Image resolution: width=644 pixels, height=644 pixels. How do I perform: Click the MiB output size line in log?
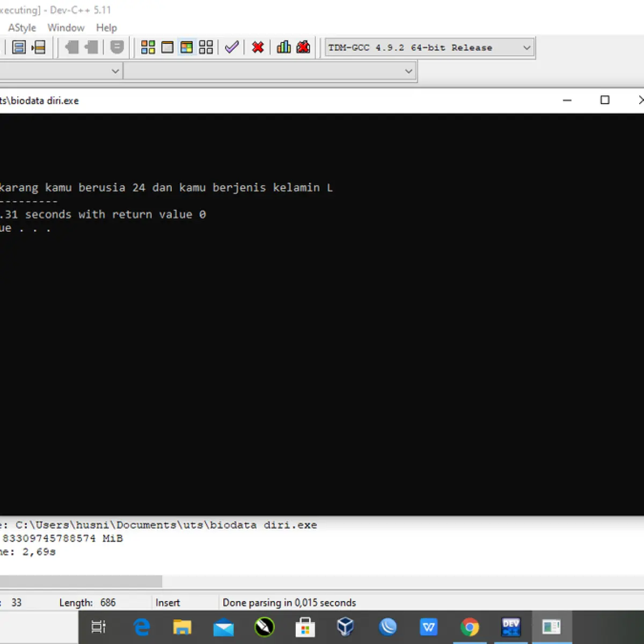tap(62, 538)
